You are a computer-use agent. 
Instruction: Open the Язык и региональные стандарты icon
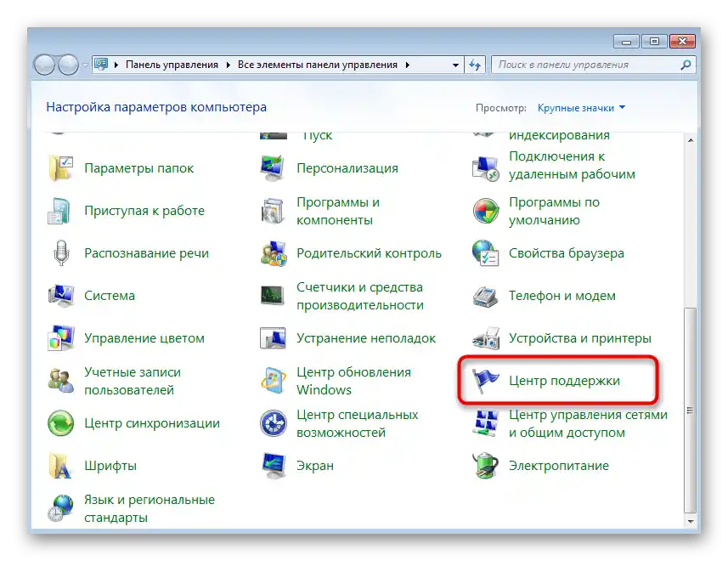click(x=61, y=508)
